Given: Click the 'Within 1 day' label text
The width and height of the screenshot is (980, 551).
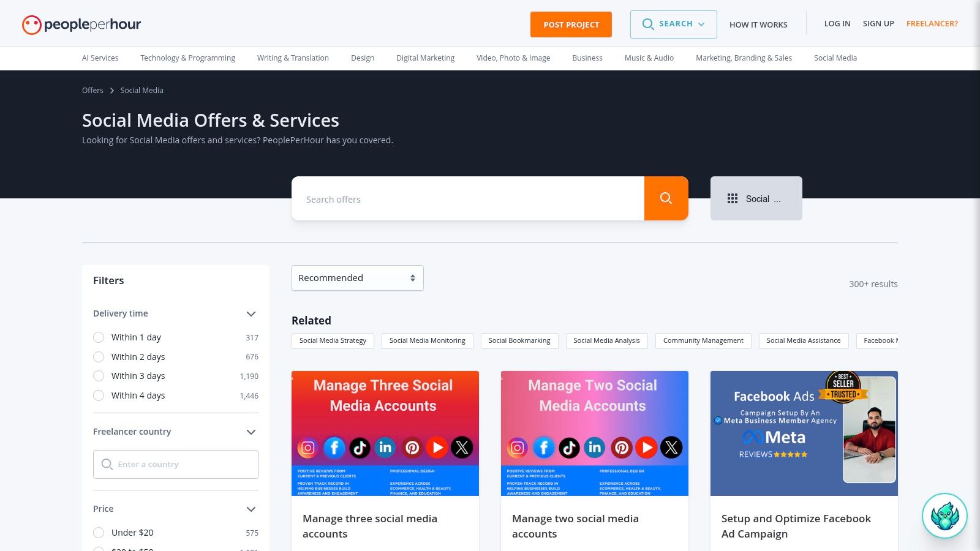Looking at the screenshot, I should [x=136, y=337].
